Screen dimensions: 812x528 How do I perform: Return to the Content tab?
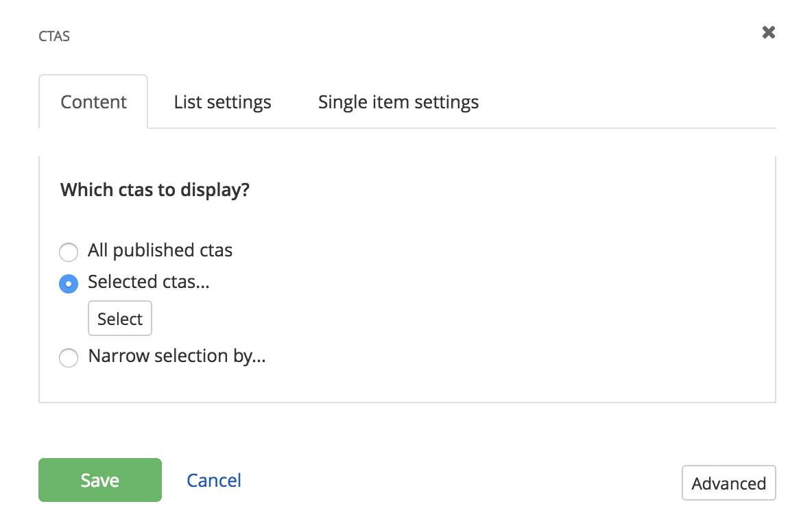coord(93,101)
